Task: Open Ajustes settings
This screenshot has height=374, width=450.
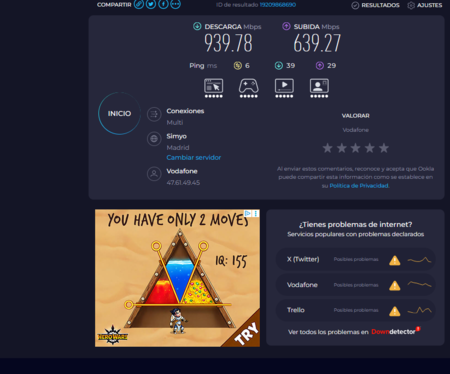Action: coord(425,5)
